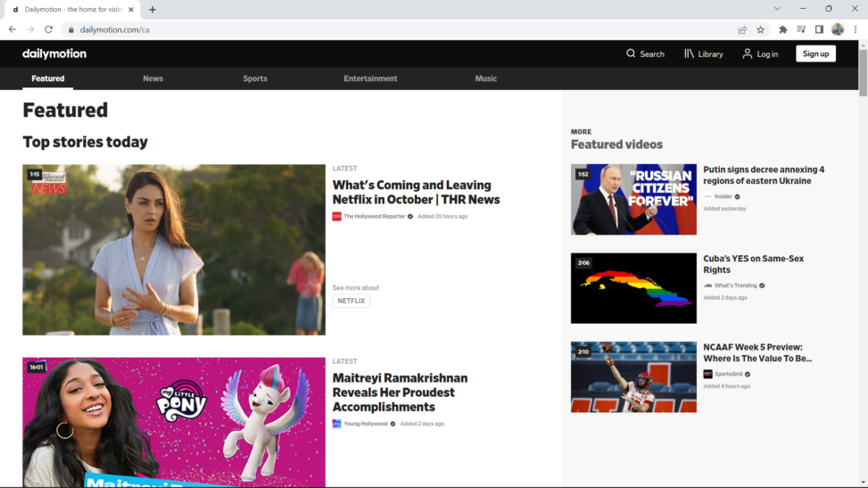Screen dimensions: 868x488
Task: Switch to the Sports tab
Action: (255, 79)
